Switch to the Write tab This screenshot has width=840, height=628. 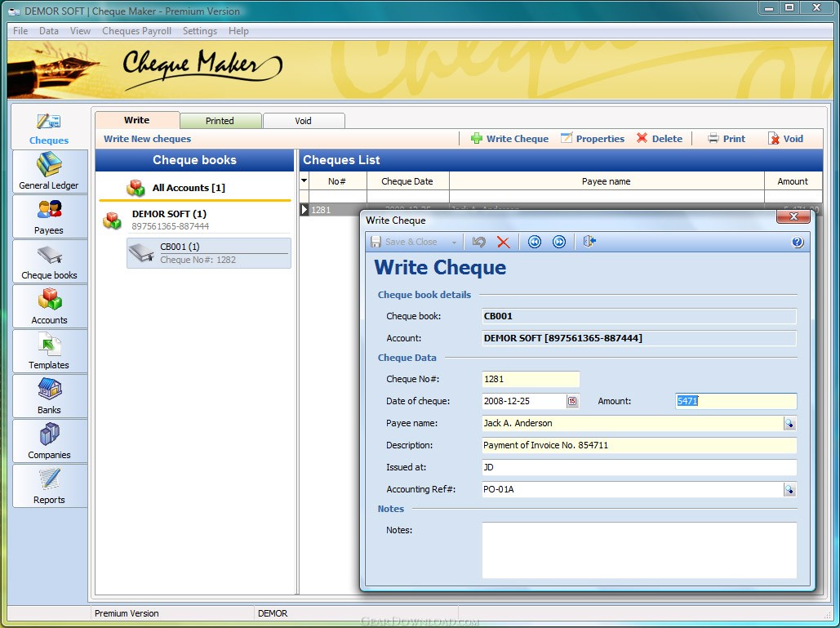pos(137,120)
